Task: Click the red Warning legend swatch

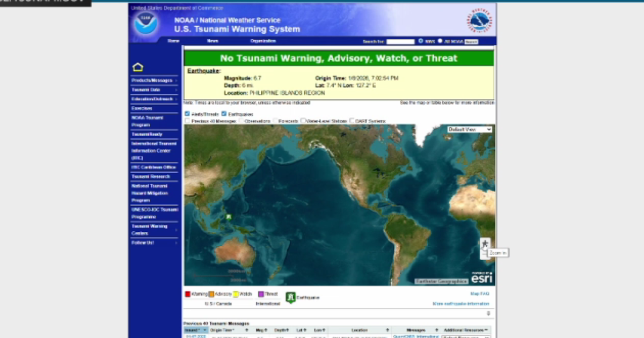Action: pos(189,294)
